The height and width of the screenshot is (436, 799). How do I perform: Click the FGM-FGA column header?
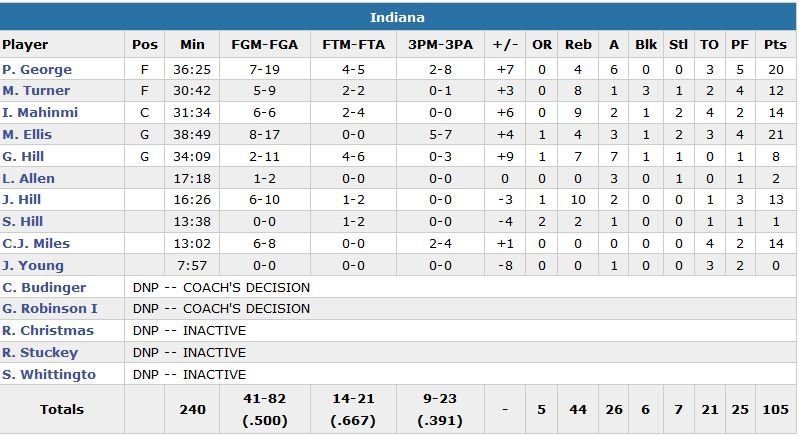(x=263, y=45)
